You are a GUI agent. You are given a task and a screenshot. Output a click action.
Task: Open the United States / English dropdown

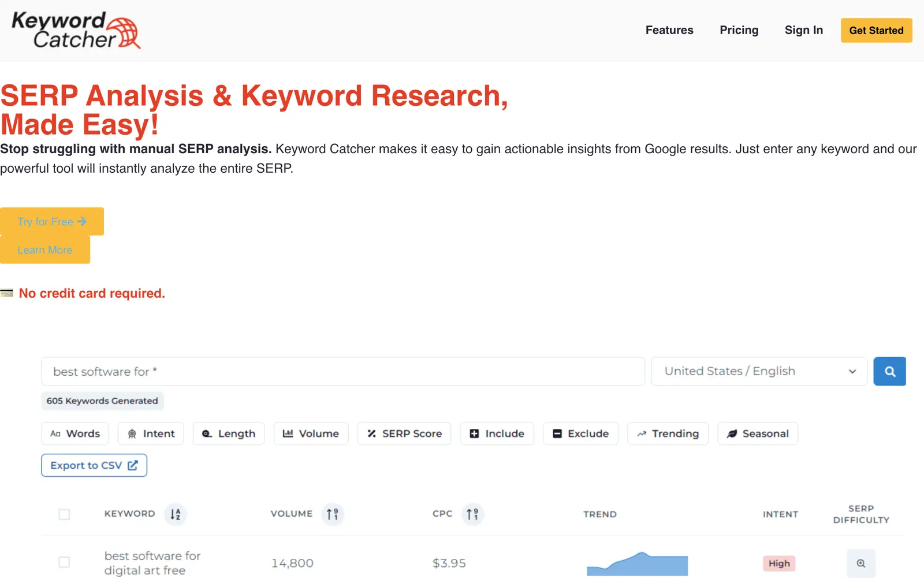[759, 371]
